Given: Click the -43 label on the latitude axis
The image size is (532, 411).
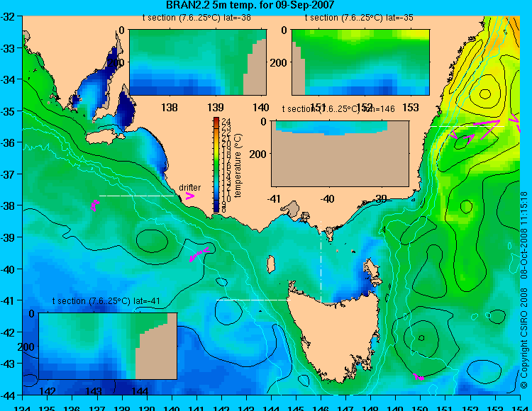Looking at the screenshot, I should (x=8, y=364).
